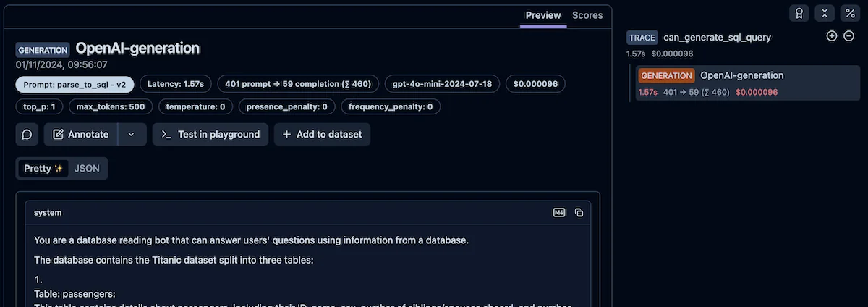The image size is (868, 307).
Task: Select the can_generate_sql_query trace item
Action: point(717,38)
